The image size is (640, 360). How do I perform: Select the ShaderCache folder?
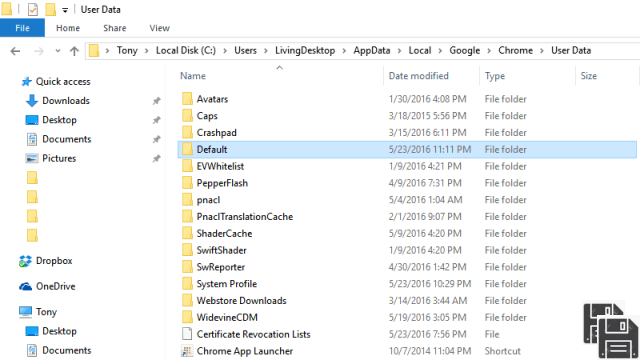pyautogui.click(x=224, y=233)
